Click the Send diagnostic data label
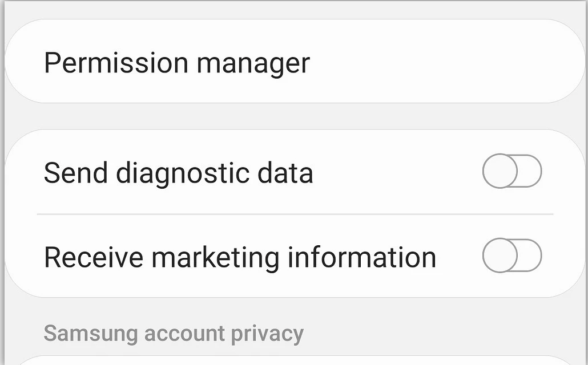 (x=178, y=172)
